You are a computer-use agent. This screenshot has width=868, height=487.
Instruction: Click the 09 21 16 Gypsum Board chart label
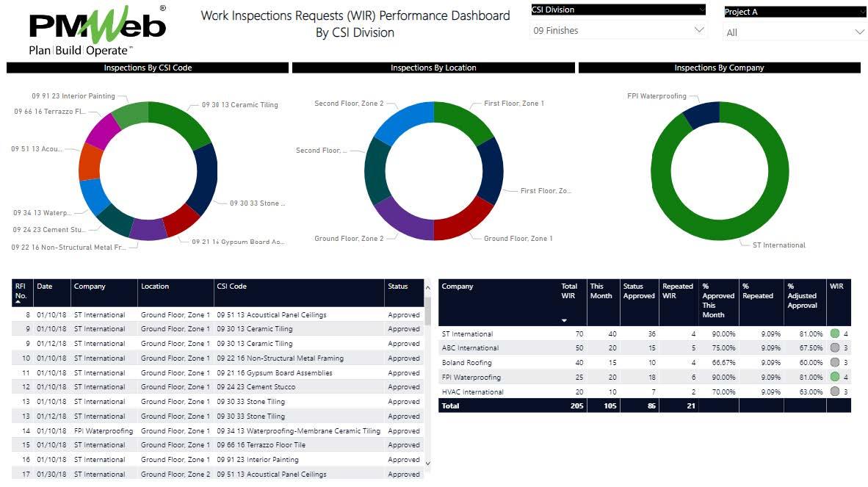[x=238, y=242]
